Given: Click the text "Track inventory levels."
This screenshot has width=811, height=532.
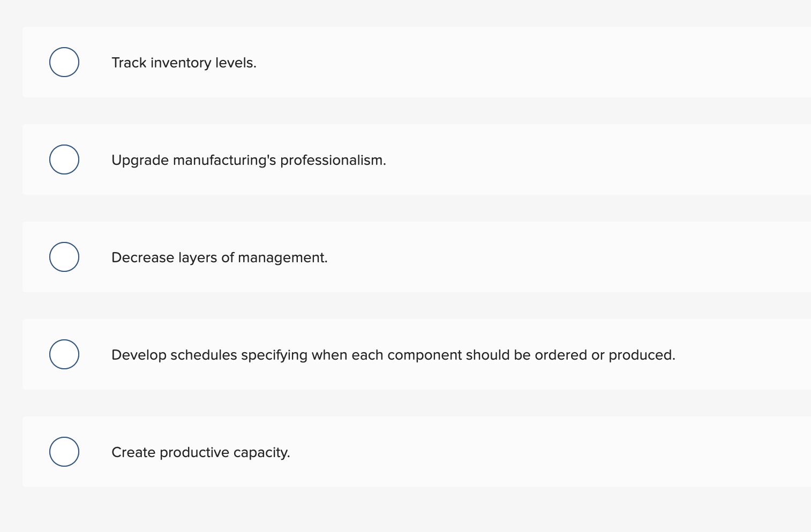Looking at the screenshot, I should tap(184, 63).
